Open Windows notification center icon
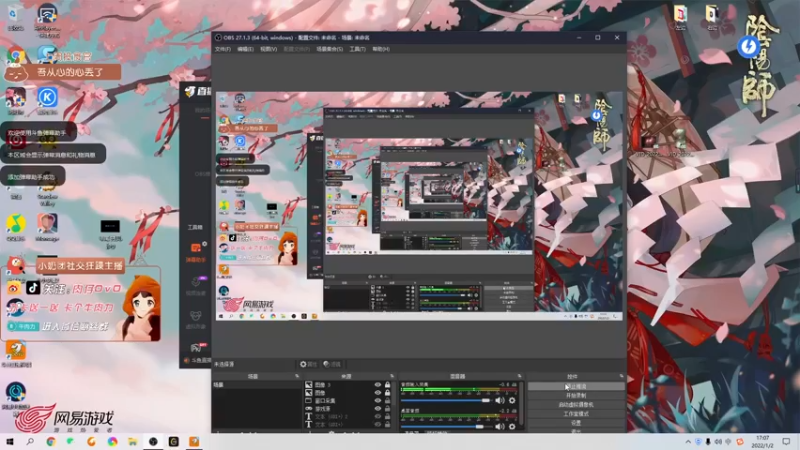800x450 pixels. (786, 442)
